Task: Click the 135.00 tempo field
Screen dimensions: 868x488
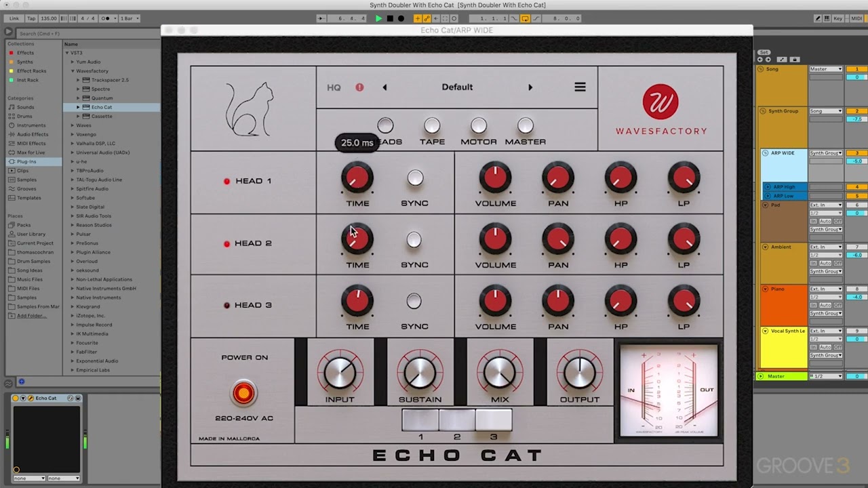Action: pos(48,18)
